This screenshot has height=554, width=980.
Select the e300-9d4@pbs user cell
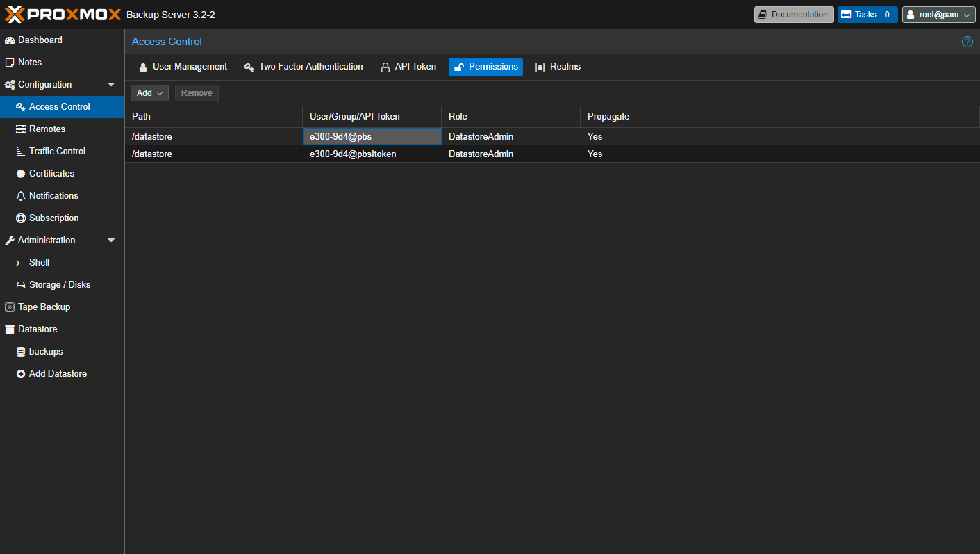pyautogui.click(x=372, y=137)
